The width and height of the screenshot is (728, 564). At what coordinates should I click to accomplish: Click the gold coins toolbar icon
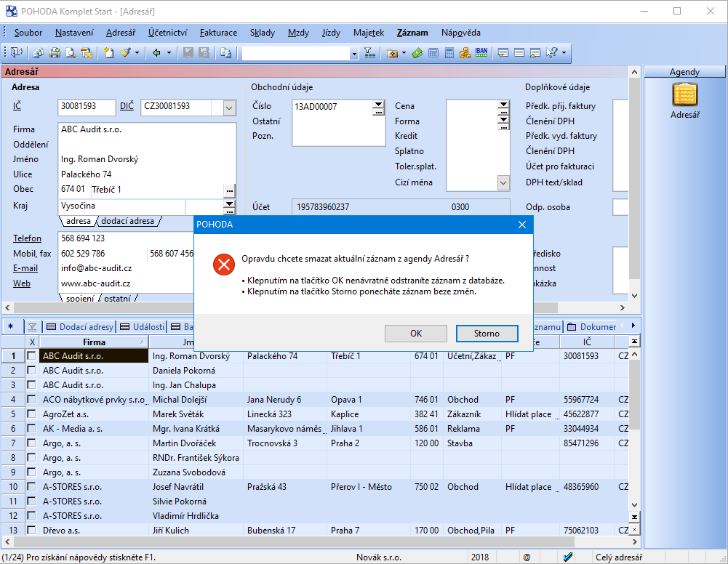pos(465,53)
